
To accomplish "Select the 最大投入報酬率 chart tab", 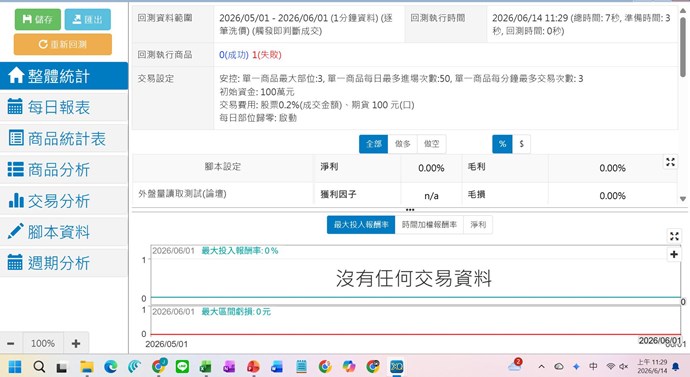I will pos(361,225).
